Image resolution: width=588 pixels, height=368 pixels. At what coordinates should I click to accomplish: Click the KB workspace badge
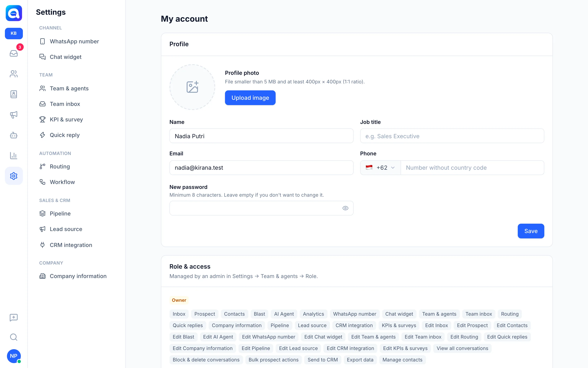point(14,33)
